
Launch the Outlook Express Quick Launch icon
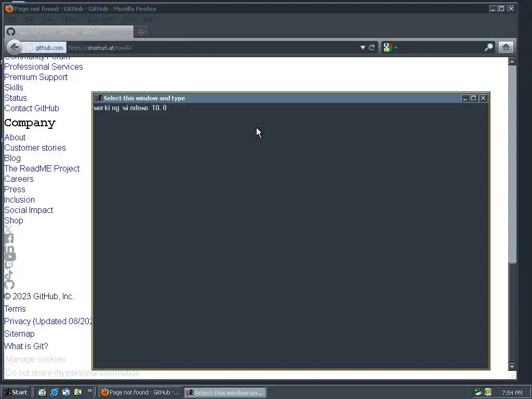coord(66,392)
